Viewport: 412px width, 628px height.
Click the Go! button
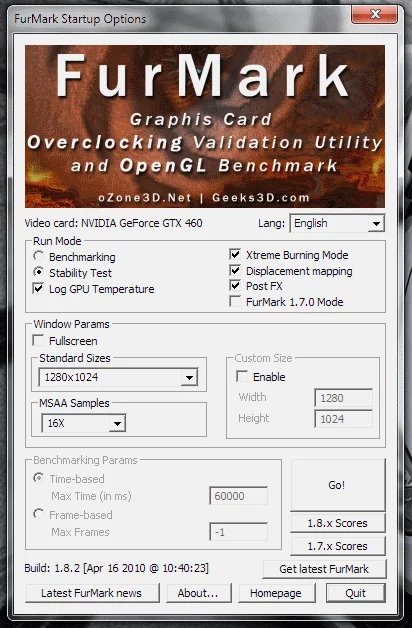[x=338, y=485]
